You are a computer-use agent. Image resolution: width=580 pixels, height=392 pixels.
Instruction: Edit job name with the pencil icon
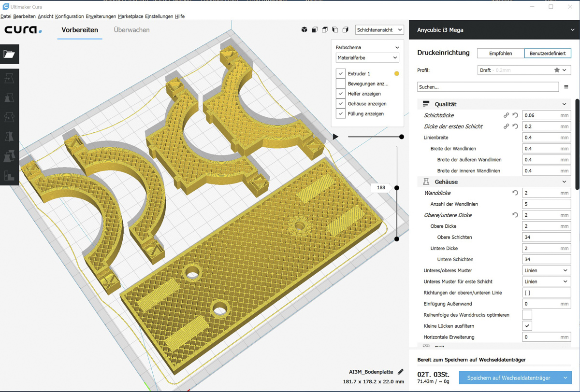[x=400, y=372]
